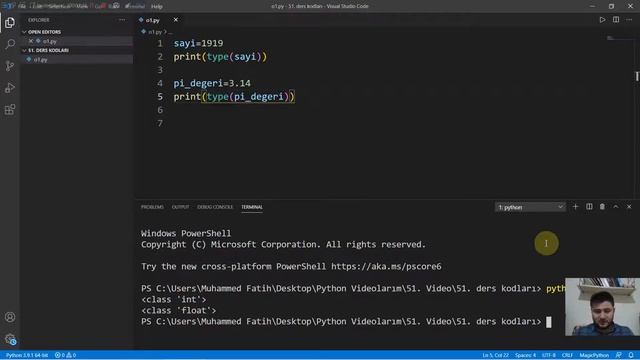Change CRLF line ending setting

[567, 355]
